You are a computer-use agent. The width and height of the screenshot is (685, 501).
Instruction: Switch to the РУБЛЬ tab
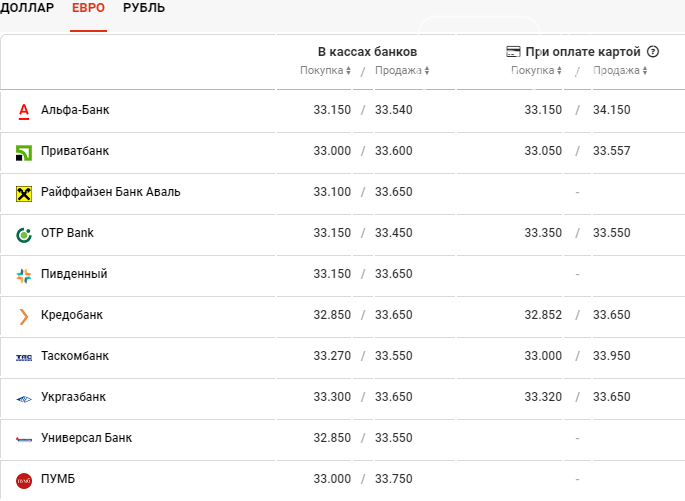[x=144, y=8]
